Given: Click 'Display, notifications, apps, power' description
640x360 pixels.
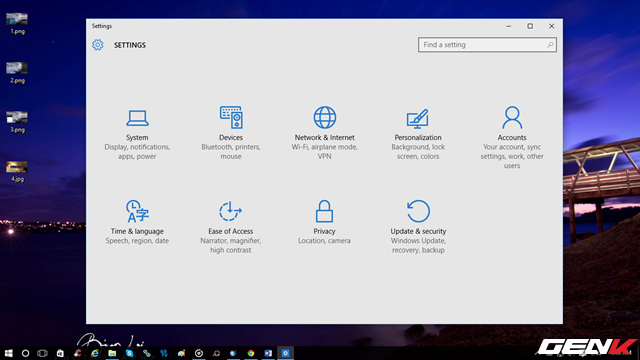Looking at the screenshot, I should pyautogui.click(x=137, y=151).
